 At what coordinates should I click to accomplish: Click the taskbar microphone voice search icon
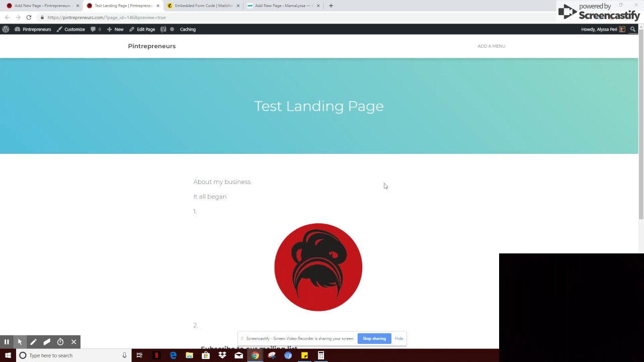(124, 355)
